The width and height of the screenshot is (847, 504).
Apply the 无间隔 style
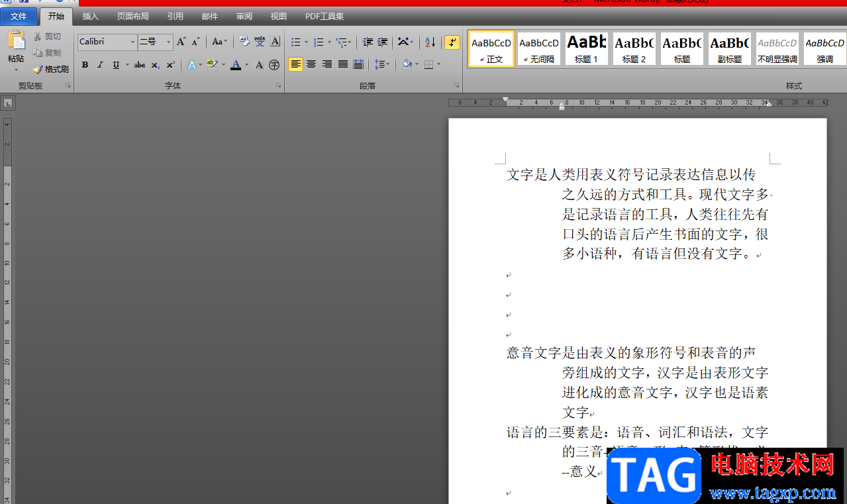coord(538,49)
